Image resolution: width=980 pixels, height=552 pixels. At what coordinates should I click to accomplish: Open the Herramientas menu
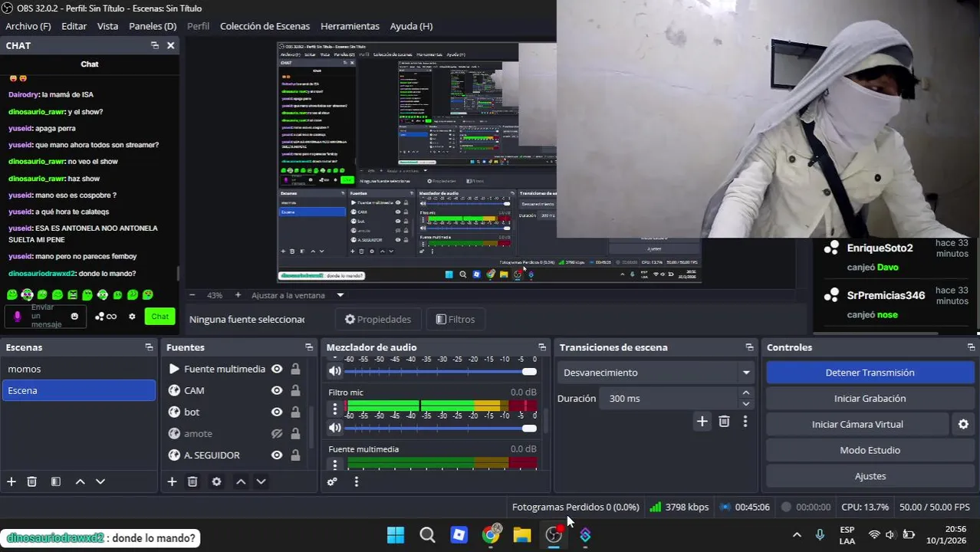(x=350, y=26)
